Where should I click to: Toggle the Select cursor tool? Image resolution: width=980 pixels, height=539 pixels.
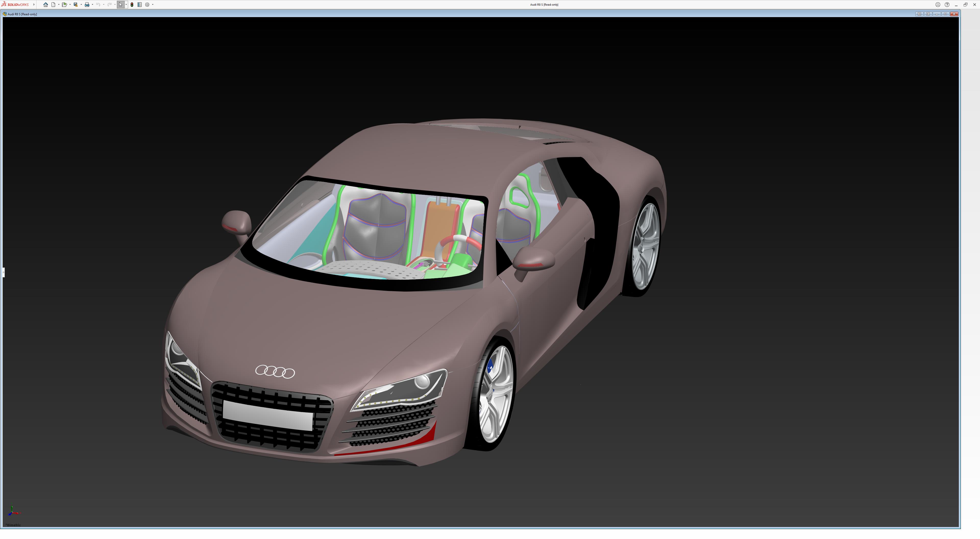[x=121, y=5]
